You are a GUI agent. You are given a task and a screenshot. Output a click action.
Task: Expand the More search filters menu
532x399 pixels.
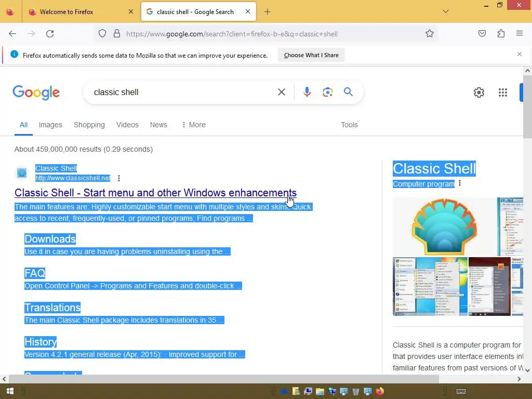click(x=194, y=125)
